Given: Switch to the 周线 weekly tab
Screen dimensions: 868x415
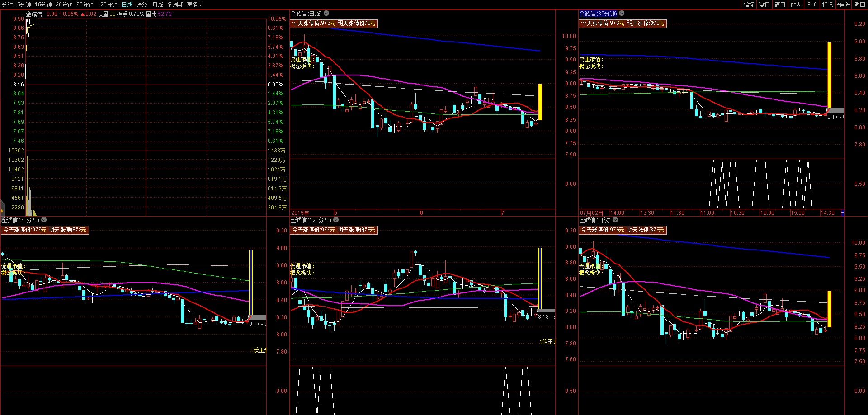Looking at the screenshot, I should pos(142,5).
